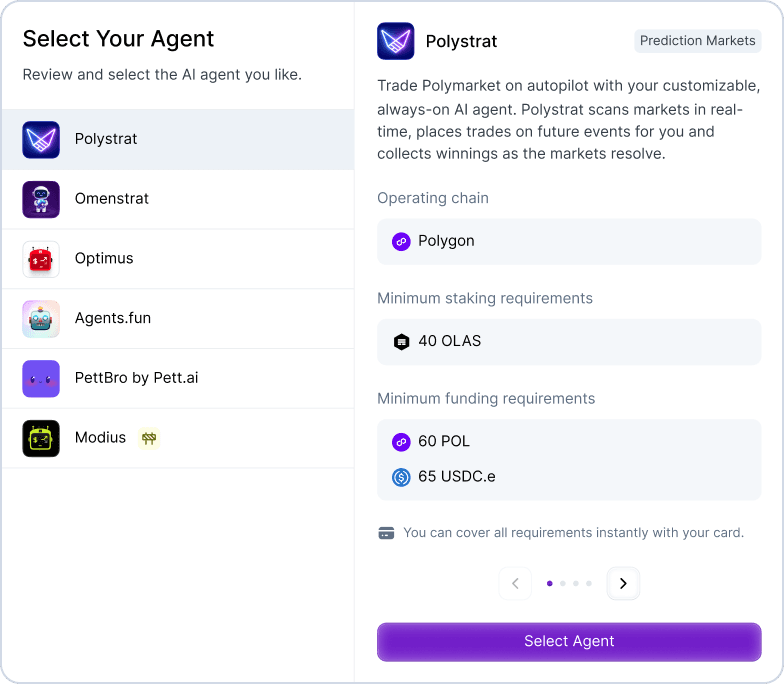Click the Modius green robot icon
The image size is (784, 684).
tap(41, 438)
